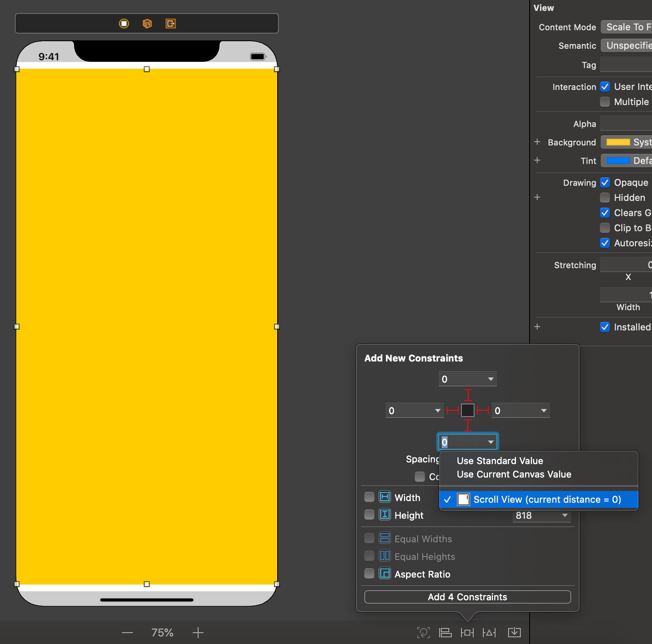Select the Update Frames icon
Image resolution: width=652 pixels, height=644 pixels.
[423, 632]
